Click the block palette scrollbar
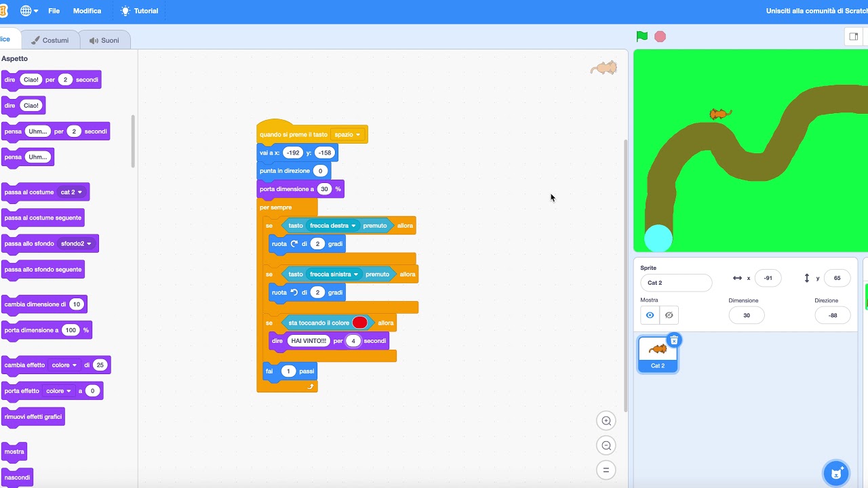Viewport: 868px width, 488px height. [x=133, y=141]
